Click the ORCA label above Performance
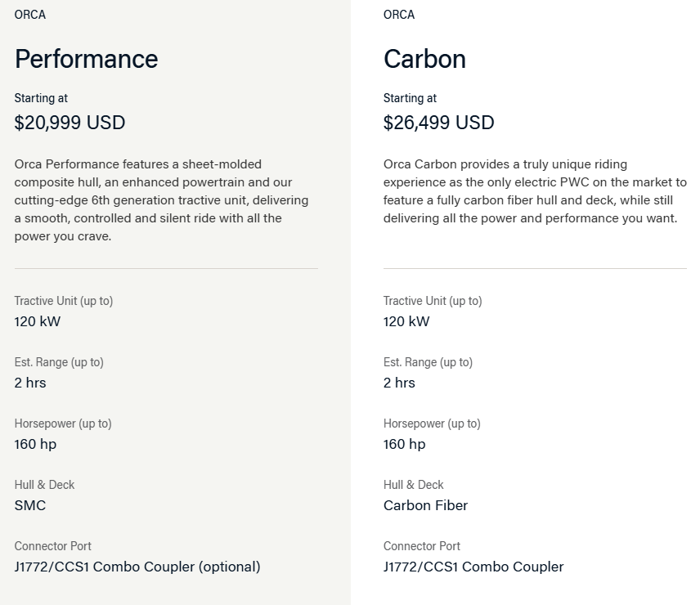The width and height of the screenshot is (700, 605). pyautogui.click(x=30, y=15)
